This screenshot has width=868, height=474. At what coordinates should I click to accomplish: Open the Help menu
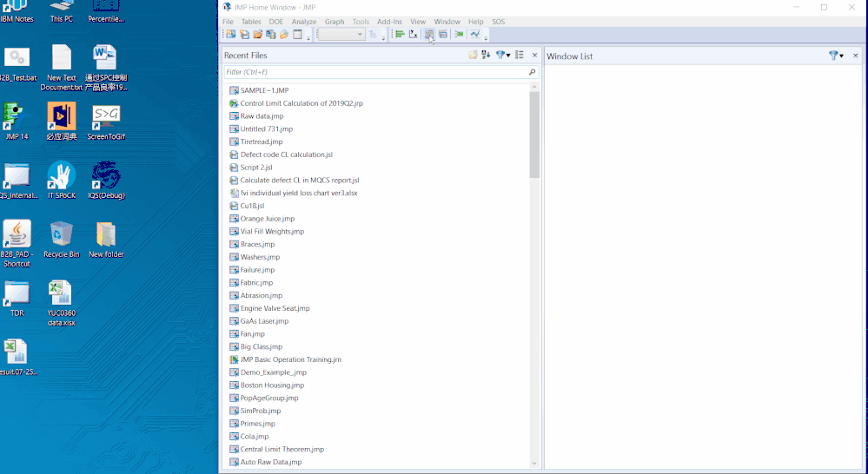[475, 22]
